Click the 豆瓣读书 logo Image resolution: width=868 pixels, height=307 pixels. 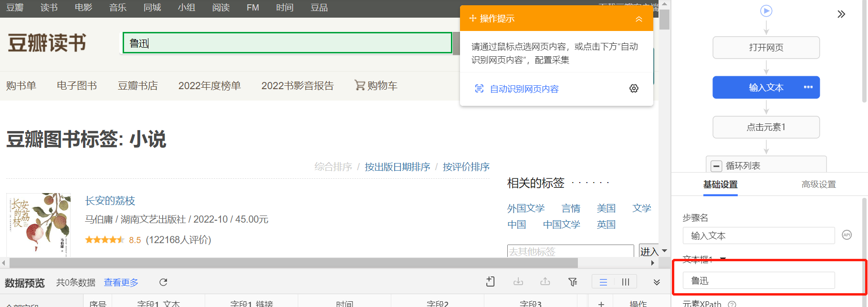pos(47,43)
